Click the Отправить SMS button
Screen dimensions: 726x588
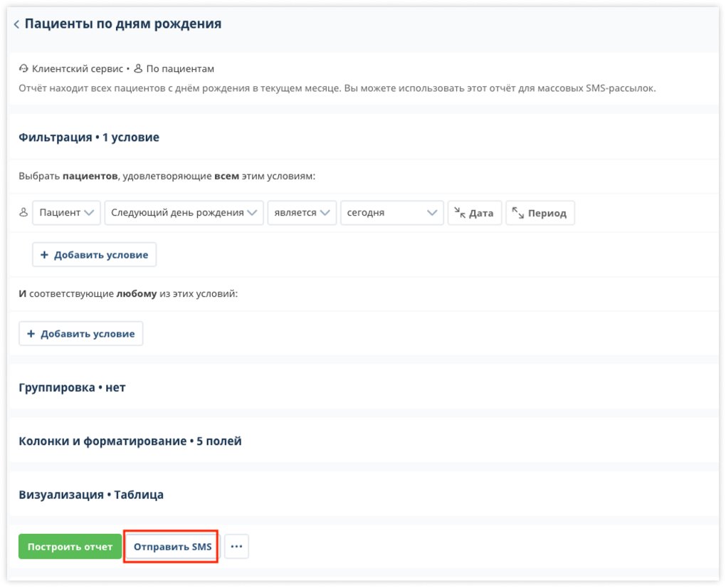pyautogui.click(x=172, y=546)
